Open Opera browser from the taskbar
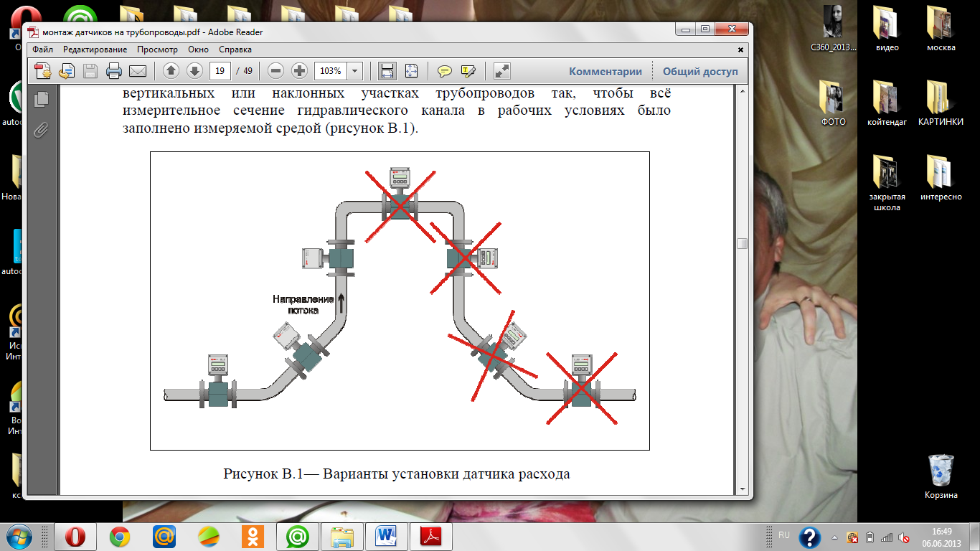980x551 pixels. (x=75, y=537)
